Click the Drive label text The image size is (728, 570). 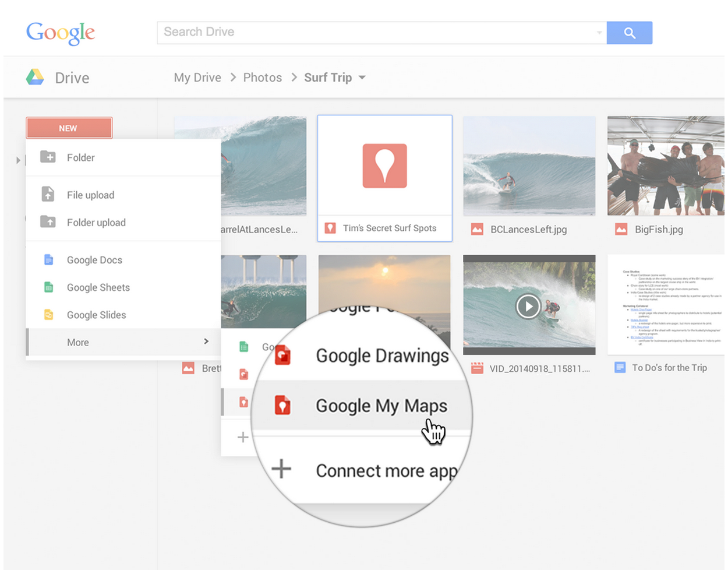click(72, 78)
